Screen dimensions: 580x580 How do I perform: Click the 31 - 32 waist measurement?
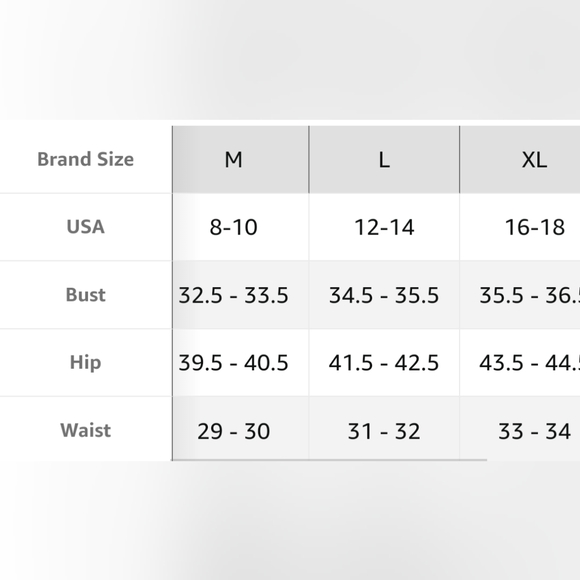(x=384, y=431)
